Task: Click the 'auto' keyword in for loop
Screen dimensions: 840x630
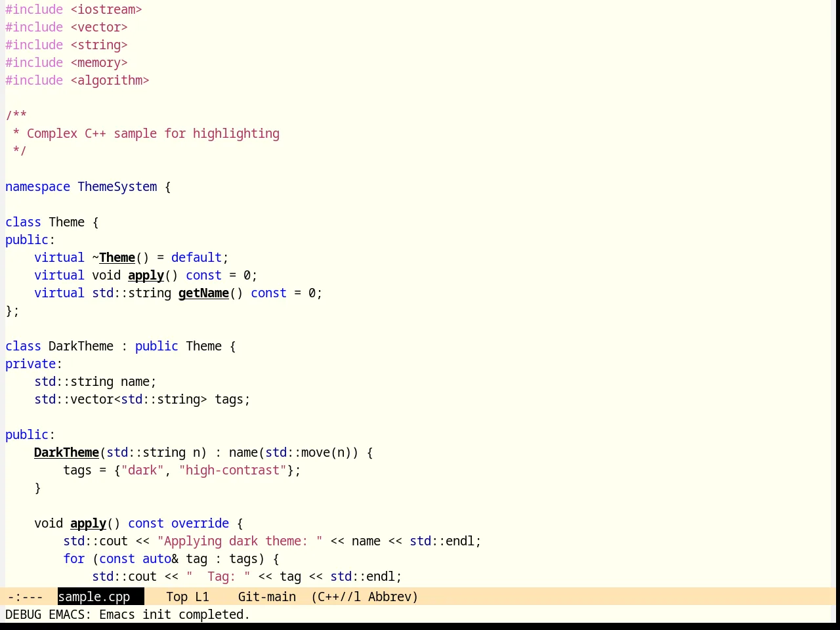Action: 157,558
